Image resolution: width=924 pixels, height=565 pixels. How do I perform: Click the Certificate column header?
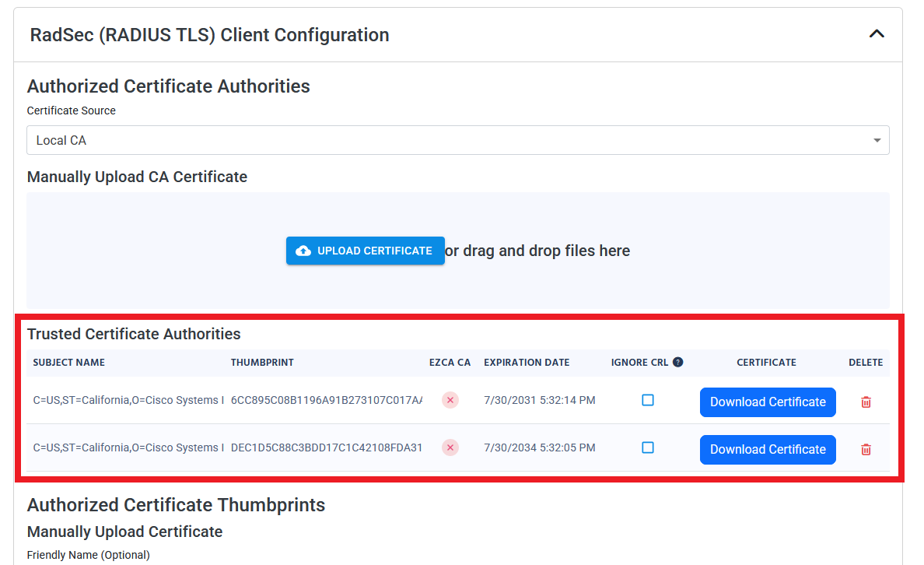tap(766, 363)
